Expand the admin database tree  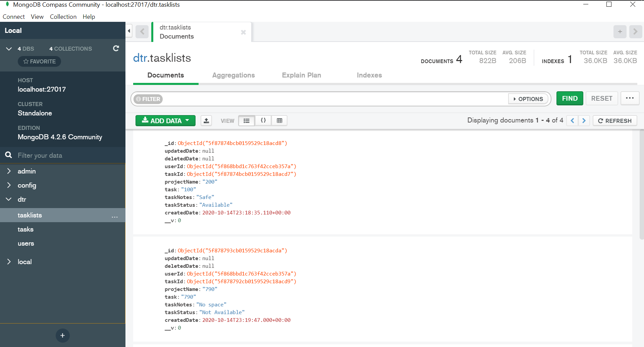pyautogui.click(x=9, y=171)
